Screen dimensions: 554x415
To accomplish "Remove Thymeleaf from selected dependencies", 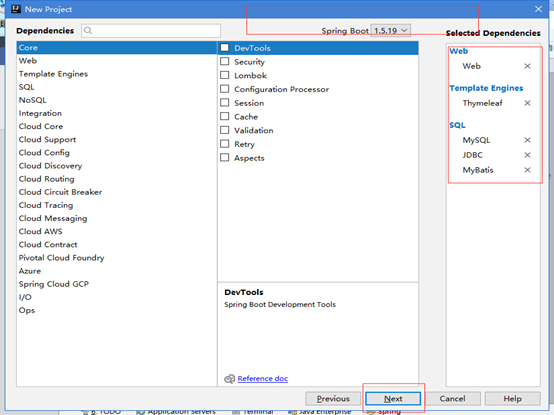I will click(x=527, y=103).
